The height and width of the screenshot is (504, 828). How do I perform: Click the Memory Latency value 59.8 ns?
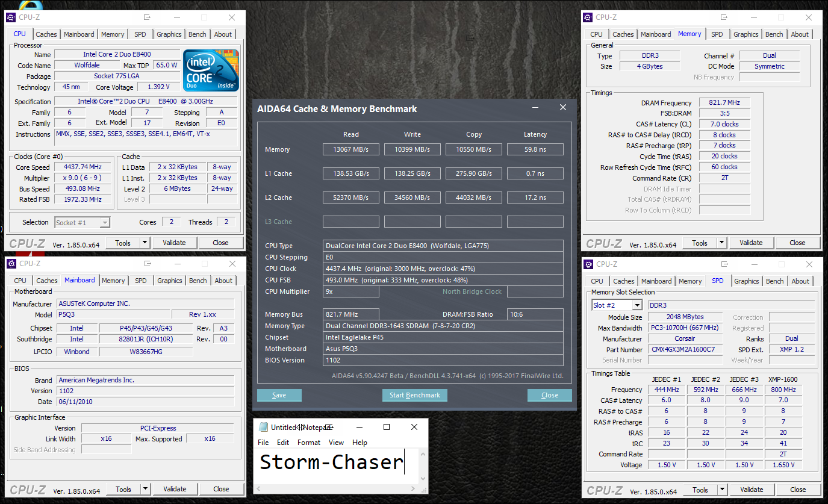coord(535,149)
